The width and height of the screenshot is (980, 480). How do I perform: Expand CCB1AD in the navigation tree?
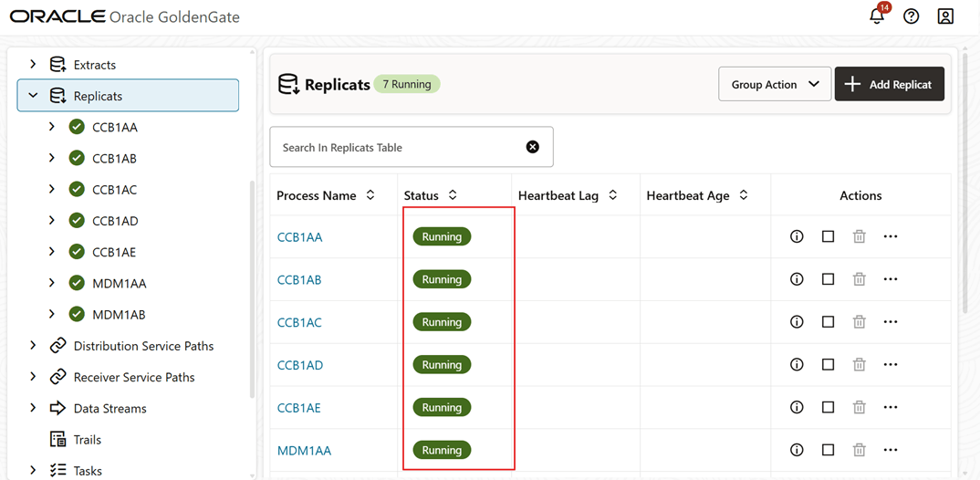(52, 220)
